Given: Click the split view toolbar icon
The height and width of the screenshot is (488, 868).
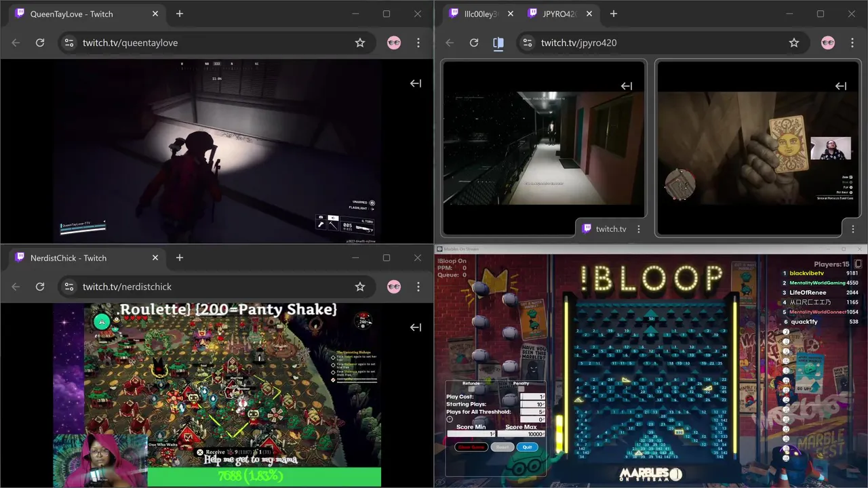Looking at the screenshot, I should click(498, 43).
